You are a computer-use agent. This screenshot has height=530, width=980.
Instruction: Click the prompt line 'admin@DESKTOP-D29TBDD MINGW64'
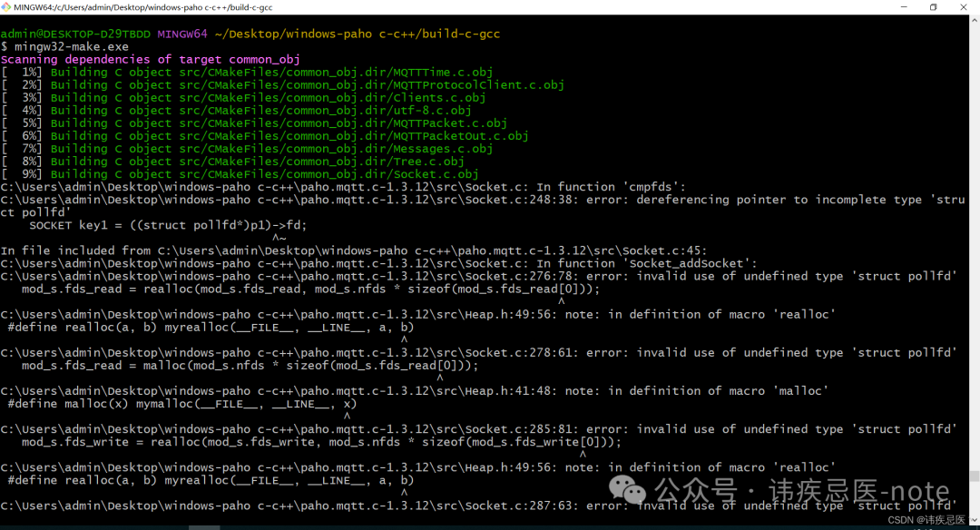point(250,34)
